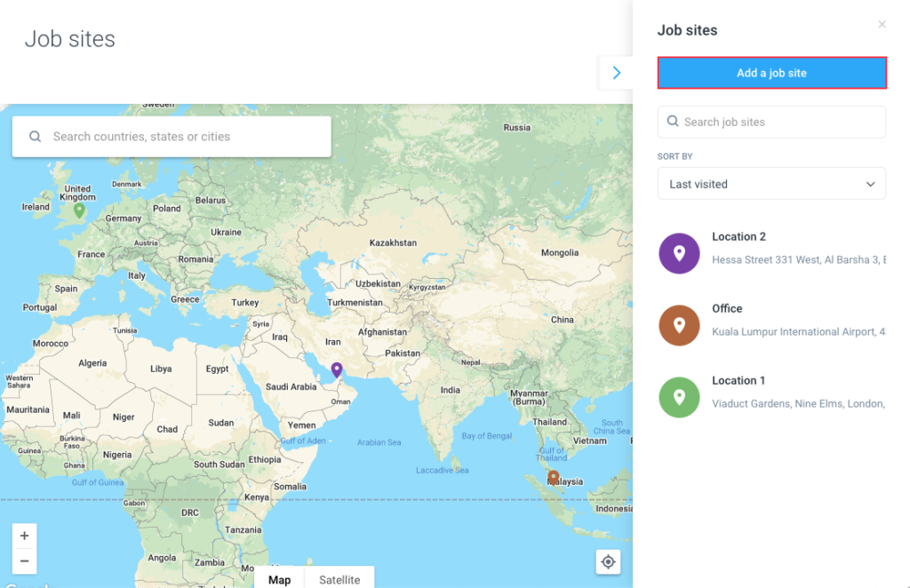Collapse the side panel using chevron arrow
The width and height of the screenshot is (910, 588).
(x=617, y=73)
